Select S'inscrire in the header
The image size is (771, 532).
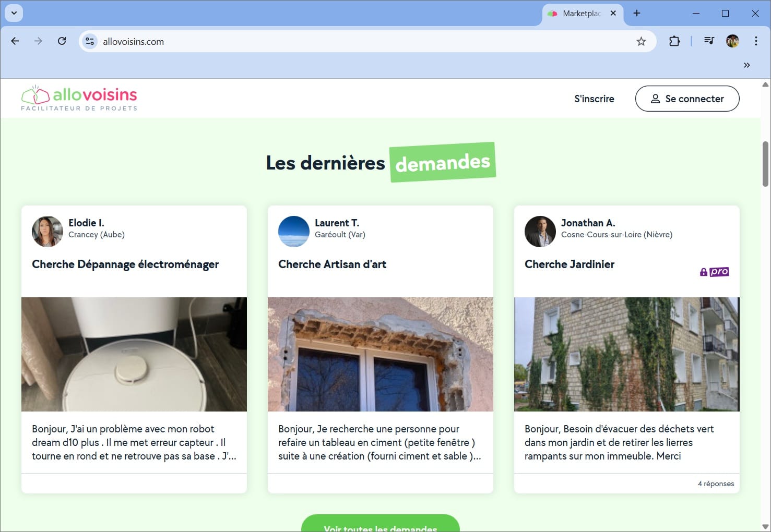tap(594, 99)
